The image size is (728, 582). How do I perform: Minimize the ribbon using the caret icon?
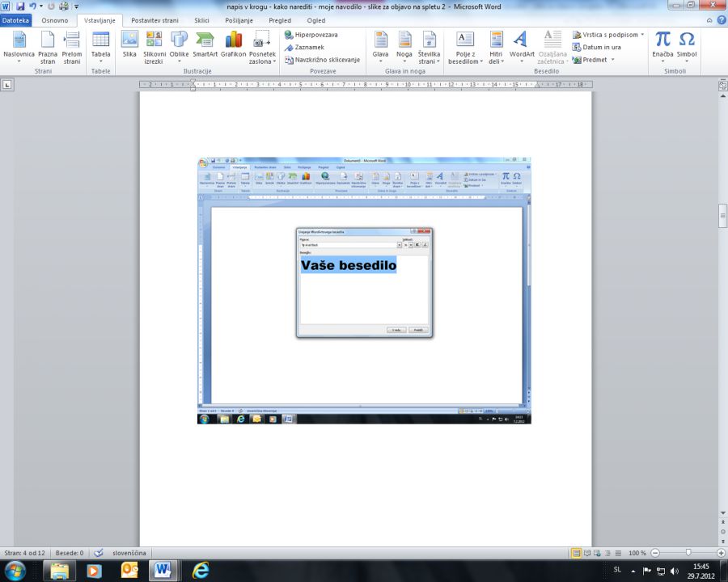point(709,20)
